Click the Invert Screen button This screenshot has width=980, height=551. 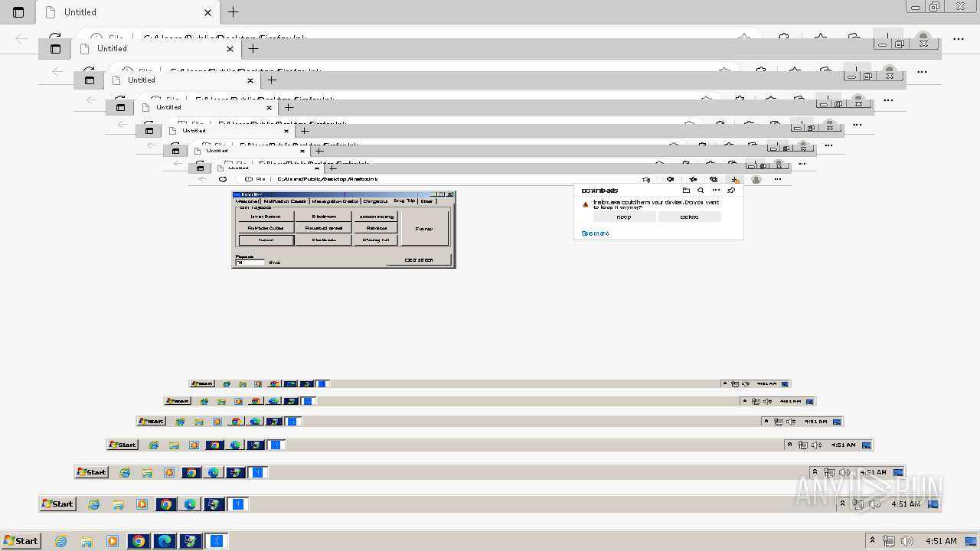266,217
